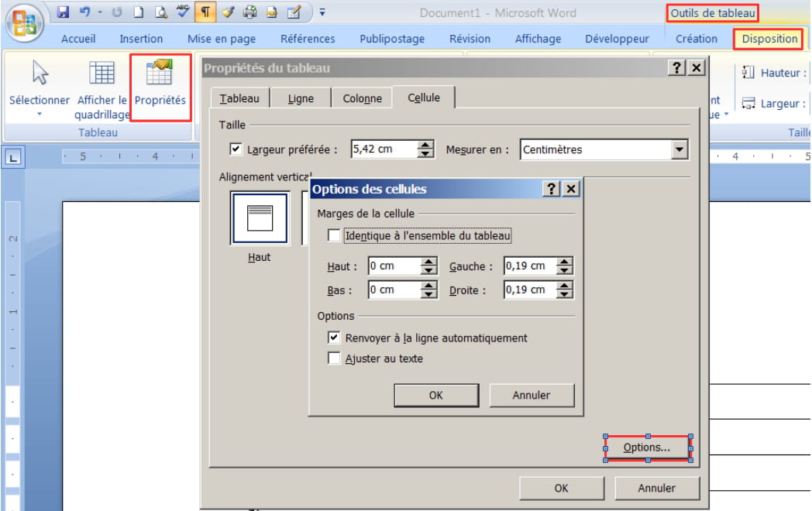
Task: Toggle Afficher le quadrillage gridlines
Action: click(102, 72)
